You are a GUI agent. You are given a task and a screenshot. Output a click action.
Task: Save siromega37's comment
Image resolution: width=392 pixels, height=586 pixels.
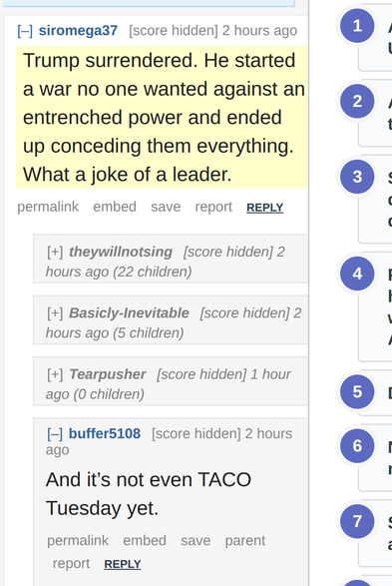[166, 207]
